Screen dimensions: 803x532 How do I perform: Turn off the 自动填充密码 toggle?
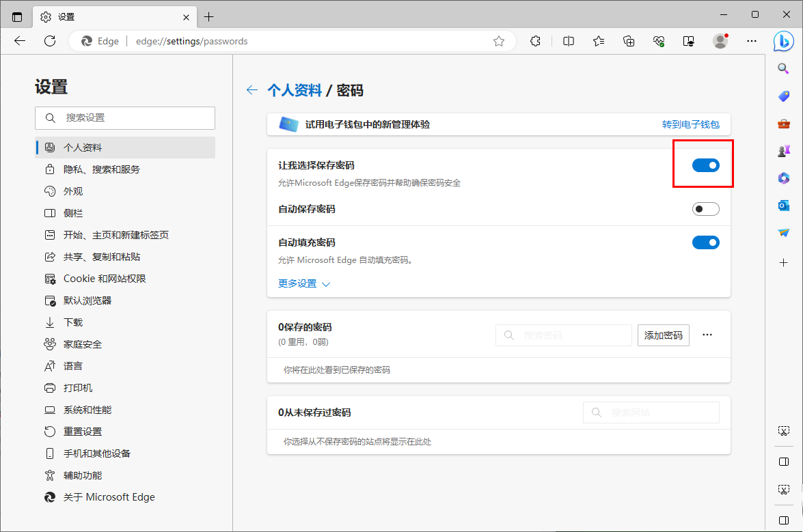tap(706, 242)
